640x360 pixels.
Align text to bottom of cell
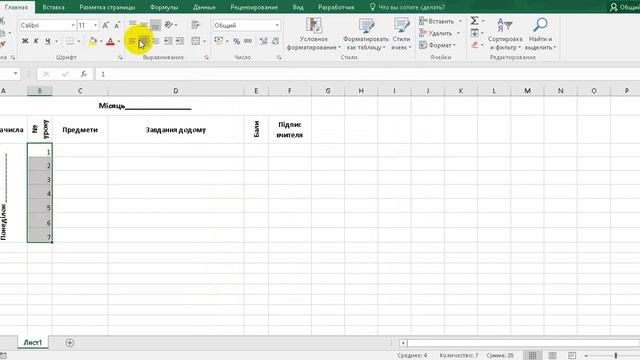pos(155,25)
